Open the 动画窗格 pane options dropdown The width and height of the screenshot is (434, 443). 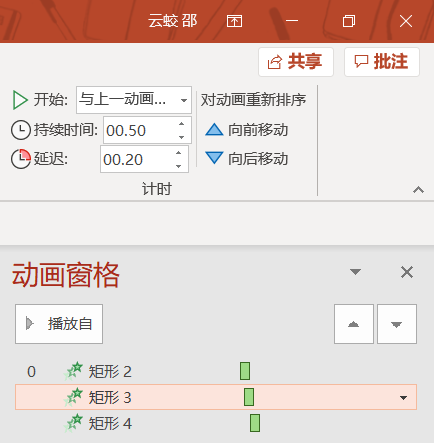355,272
